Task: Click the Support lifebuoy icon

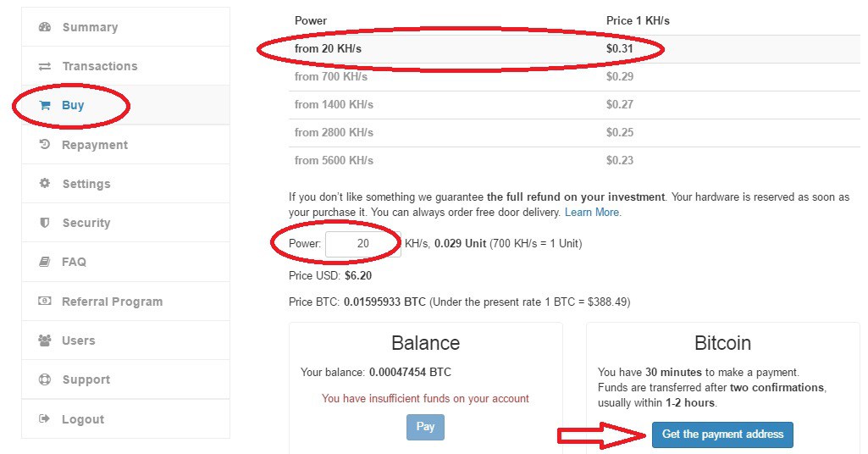Action: point(45,379)
